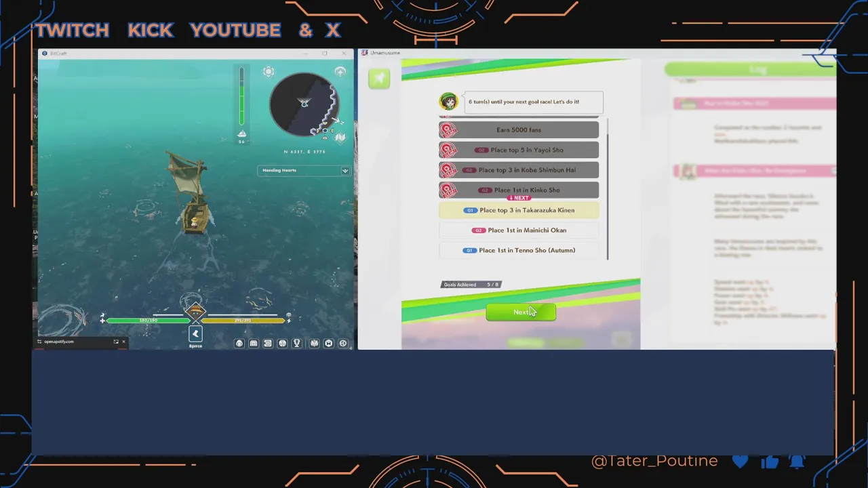The height and width of the screenshot is (488, 868).
Task: Click the 6 turn(s) until next goal speech bubble
Action: point(534,102)
